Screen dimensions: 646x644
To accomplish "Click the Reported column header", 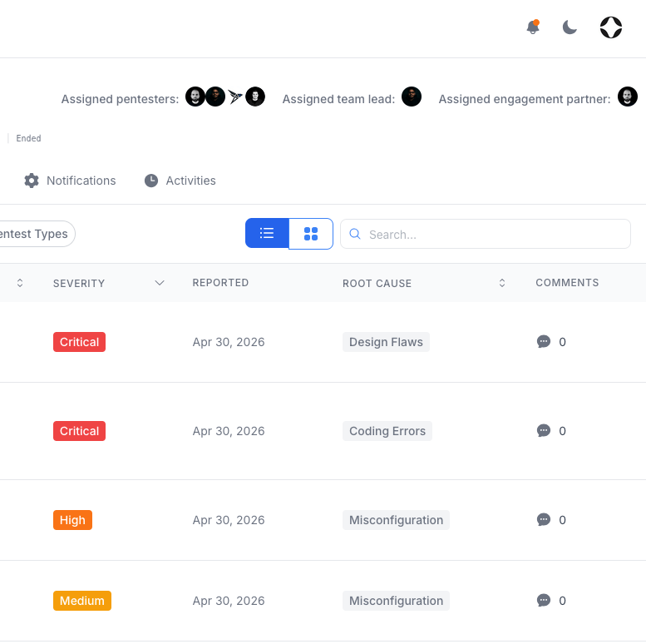I will pyautogui.click(x=220, y=282).
